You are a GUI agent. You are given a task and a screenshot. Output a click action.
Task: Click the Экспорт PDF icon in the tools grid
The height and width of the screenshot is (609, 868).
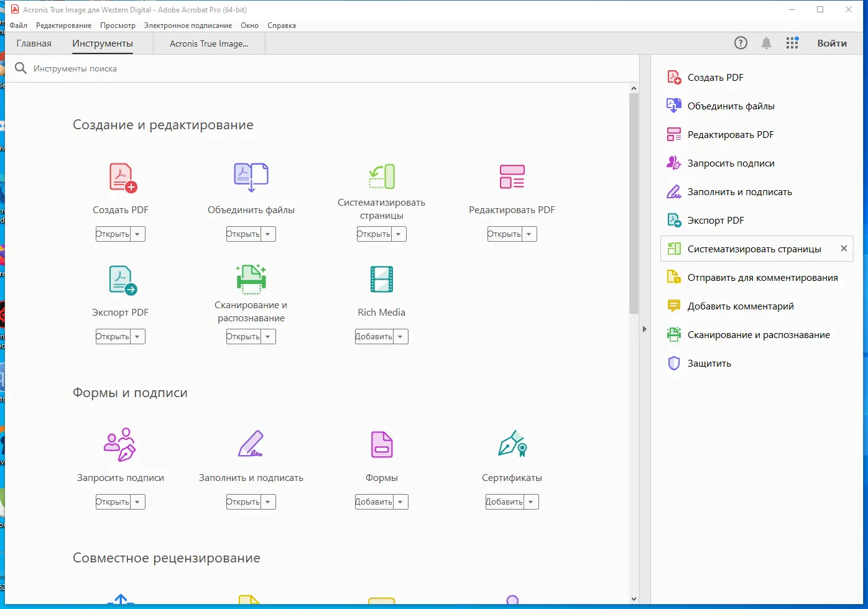[x=122, y=280]
